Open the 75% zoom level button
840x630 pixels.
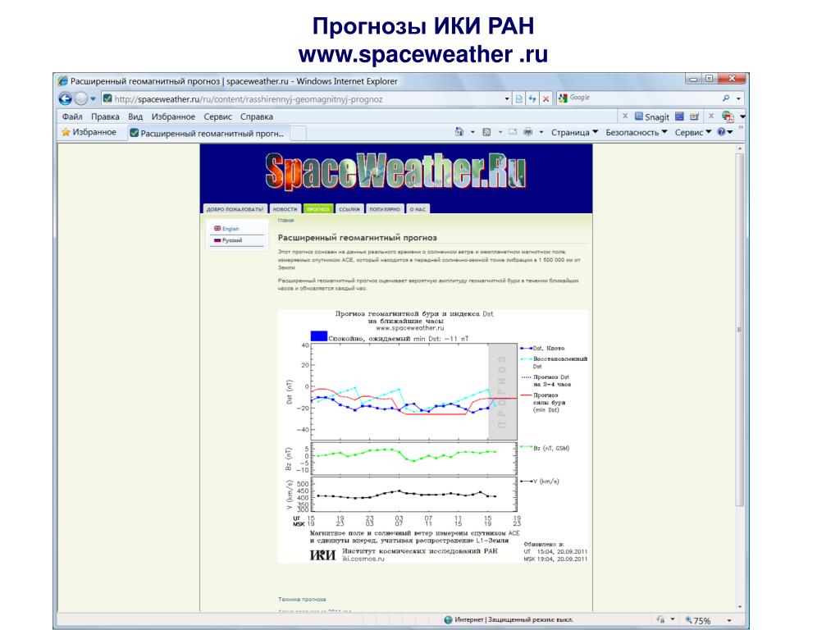click(x=698, y=620)
